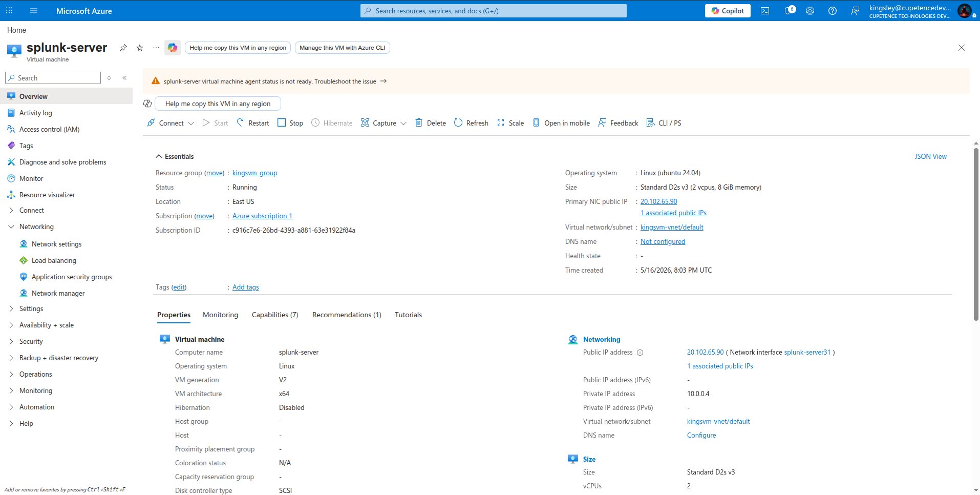Click the Stop VM button
The width and height of the screenshot is (980, 495).
290,123
